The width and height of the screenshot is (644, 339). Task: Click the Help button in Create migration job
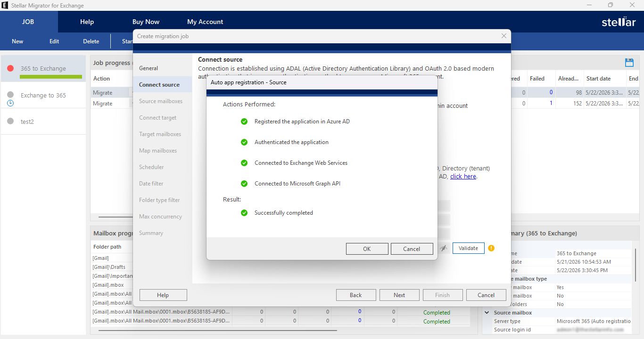pyautogui.click(x=163, y=295)
